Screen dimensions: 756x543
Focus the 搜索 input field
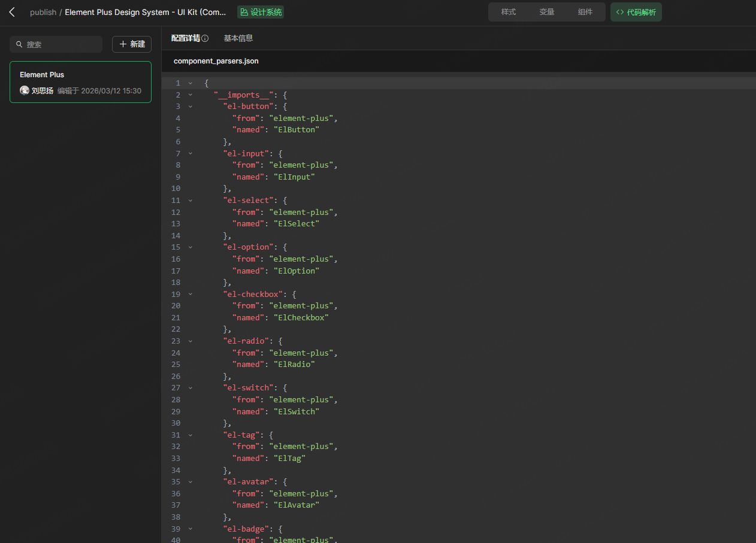click(x=60, y=44)
